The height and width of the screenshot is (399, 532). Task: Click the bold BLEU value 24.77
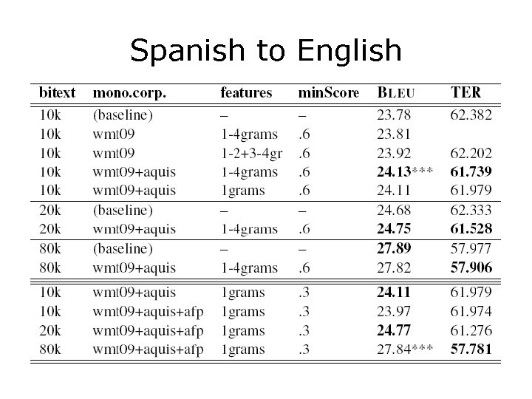click(x=394, y=330)
